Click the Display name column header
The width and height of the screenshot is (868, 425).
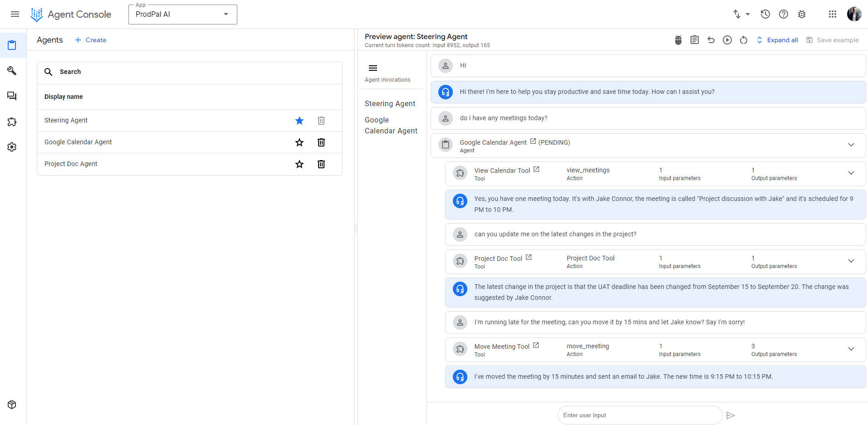[64, 97]
